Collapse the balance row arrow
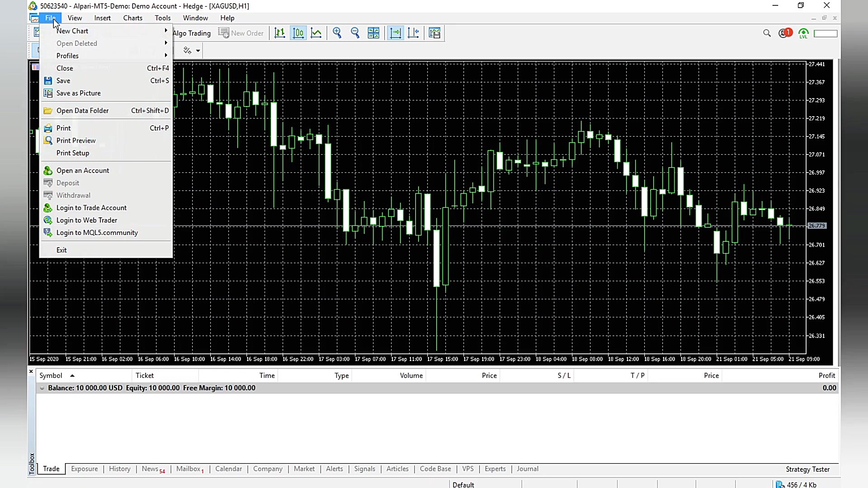 pyautogui.click(x=42, y=388)
